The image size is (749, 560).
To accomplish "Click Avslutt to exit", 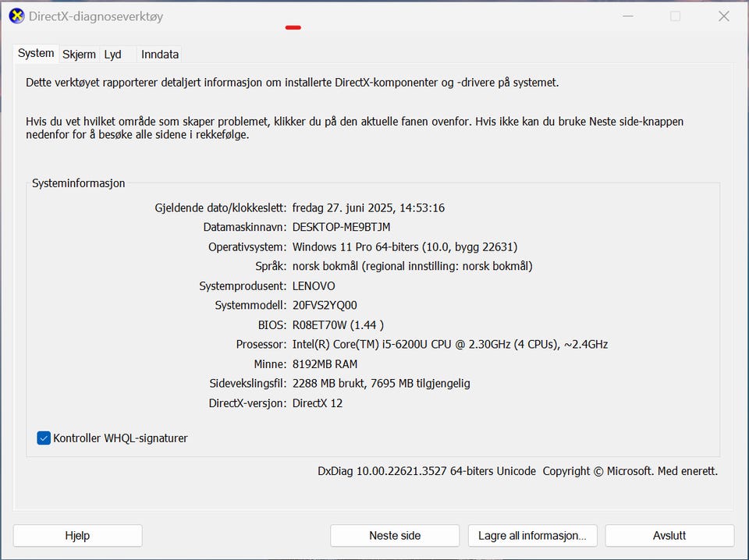I will (669, 536).
